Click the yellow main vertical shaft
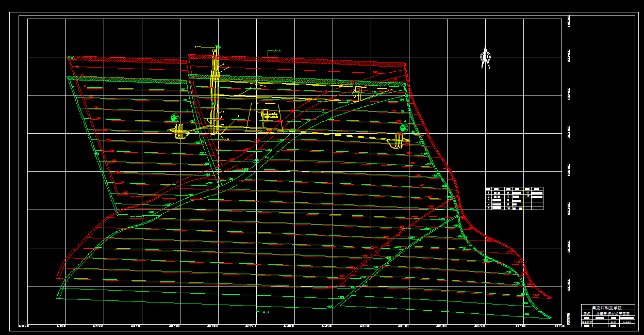This screenshot has width=644, height=335. tap(216, 91)
